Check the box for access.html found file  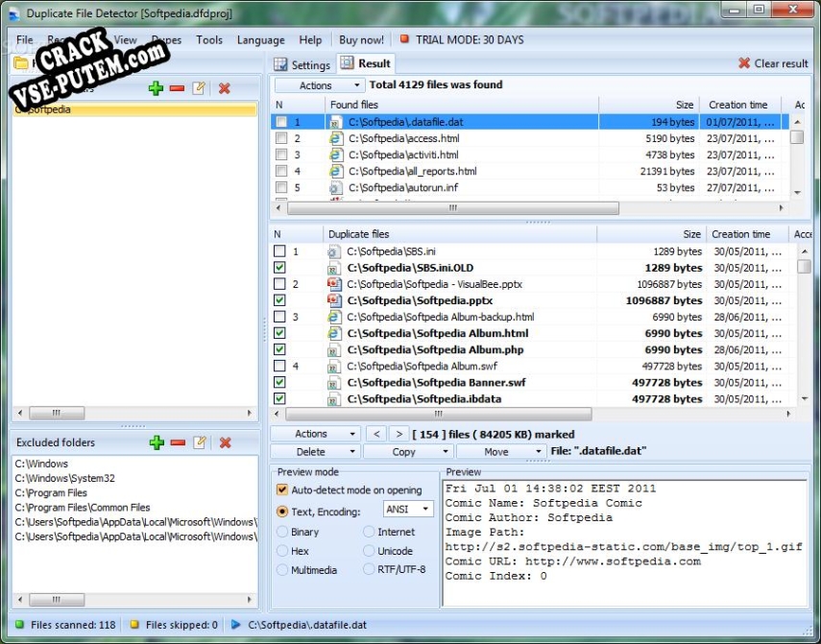[x=281, y=138]
